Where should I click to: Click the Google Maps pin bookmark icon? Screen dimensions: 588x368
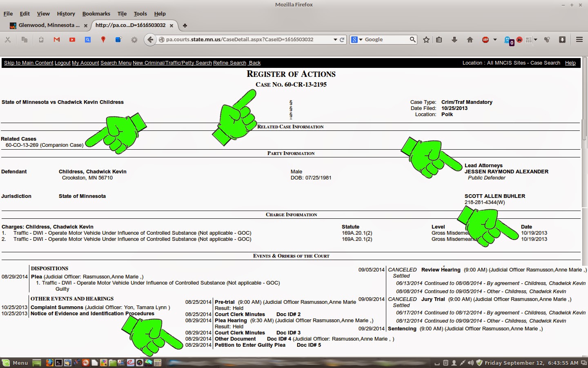(x=103, y=40)
